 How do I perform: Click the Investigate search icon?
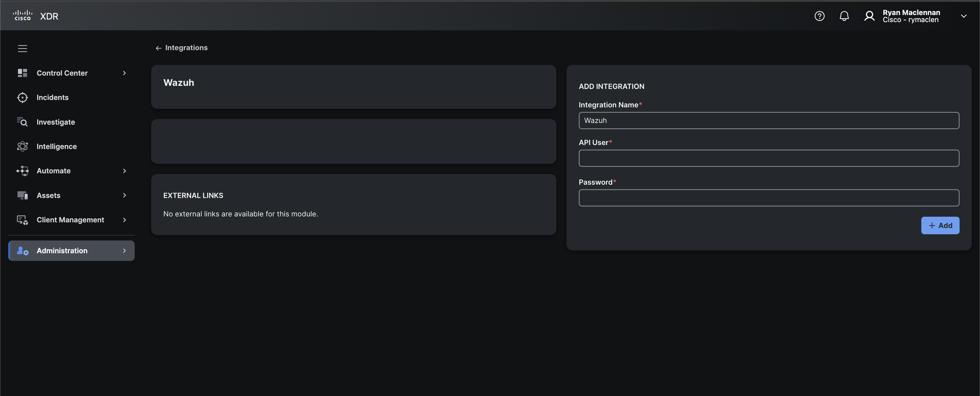point(22,122)
